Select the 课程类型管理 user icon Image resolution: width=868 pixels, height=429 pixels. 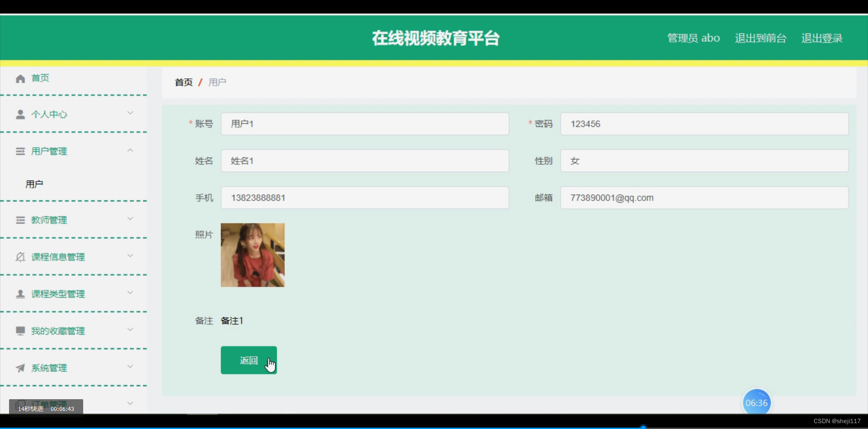tap(20, 294)
